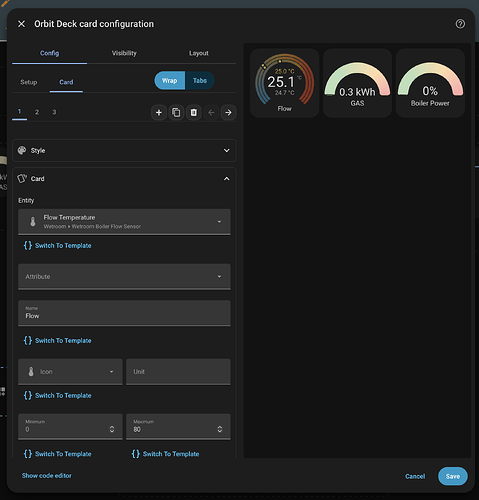Add a new card with plus icon
The image size is (479, 500).
(159, 113)
